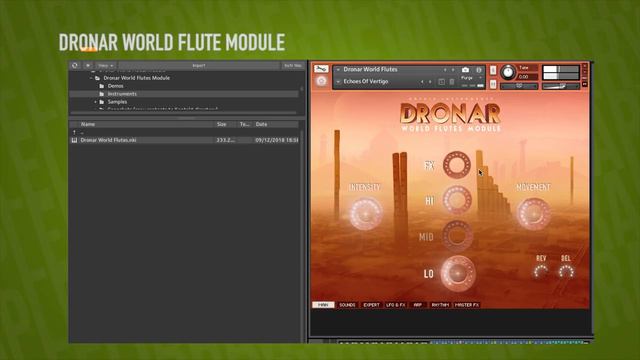Click the Tune knob
Image resolution: width=640 pixels, height=360 pixels.
(x=508, y=73)
